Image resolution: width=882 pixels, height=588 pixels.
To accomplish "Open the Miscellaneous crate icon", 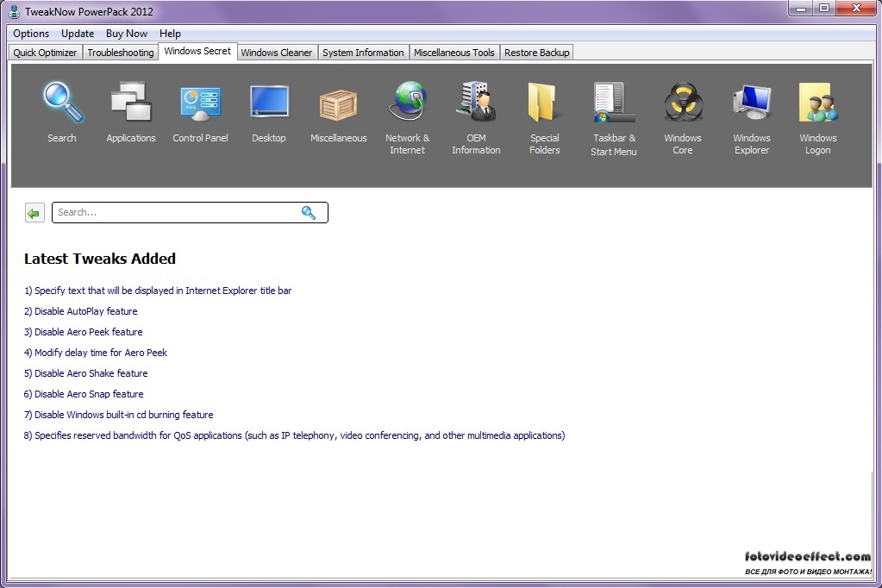I will [x=338, y=105].
